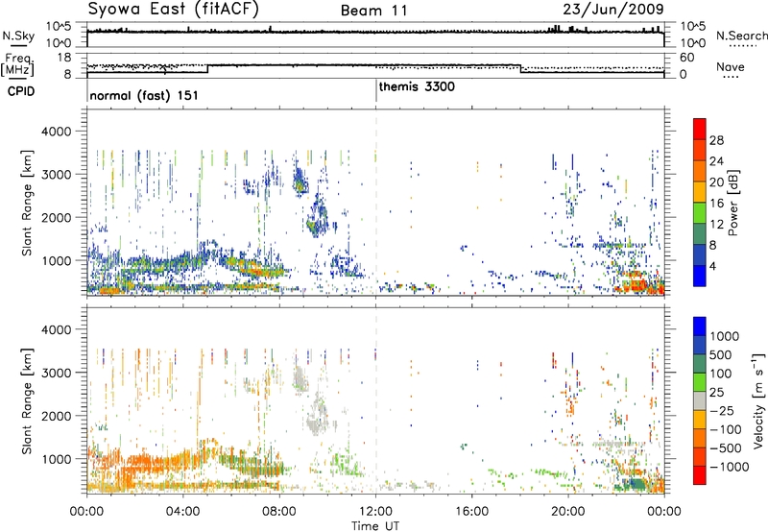Image resolution: width=768 pixels, height=532 pixels.
Task: Click Power colorbar segment between 24 and 28
Action: click(x=700, y=150)
